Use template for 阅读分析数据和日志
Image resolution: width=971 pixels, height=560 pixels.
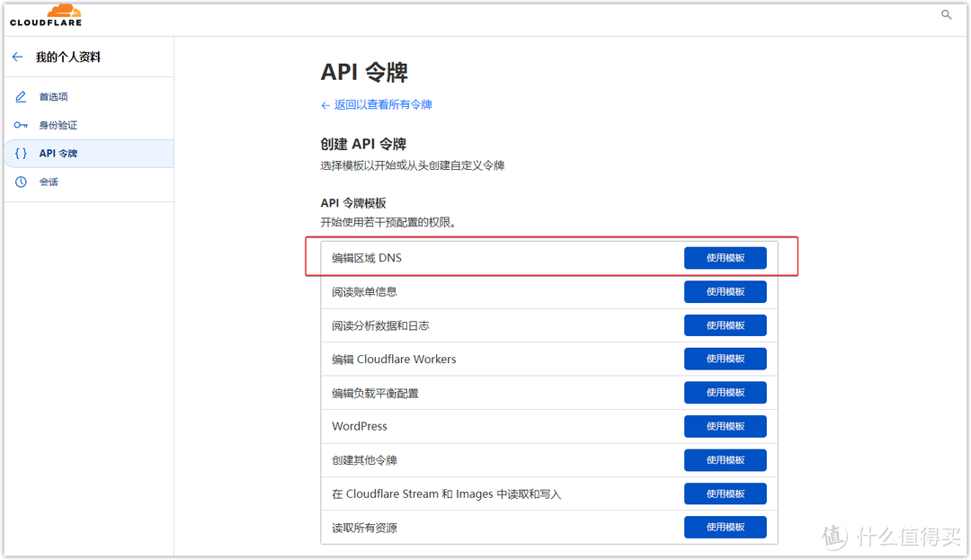coord(725,325)
